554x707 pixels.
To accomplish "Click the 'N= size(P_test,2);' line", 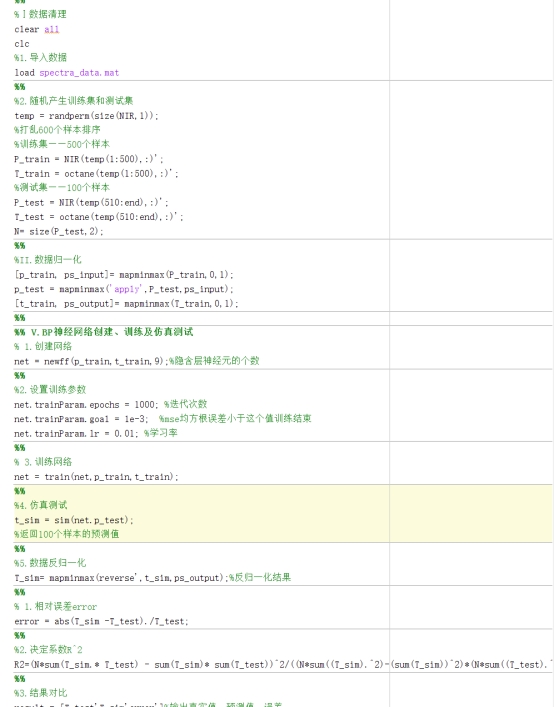I will pos(59,231).
